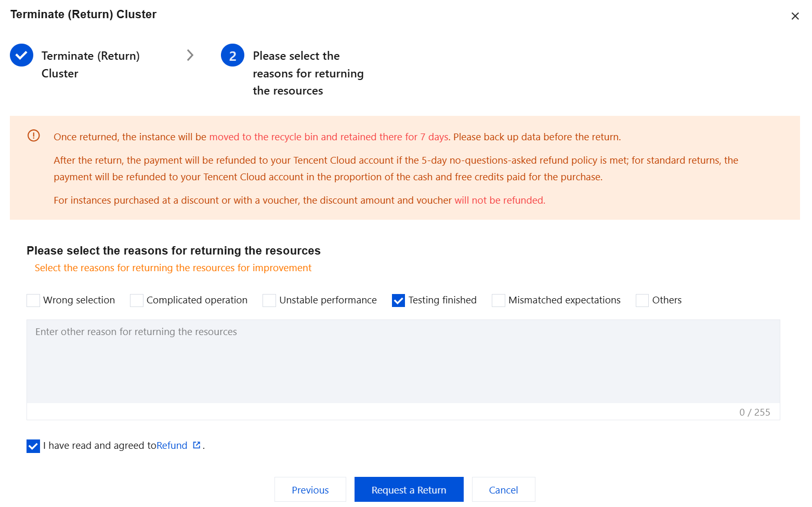Tick the Mismatched expectations checkbox

point(499,300)
